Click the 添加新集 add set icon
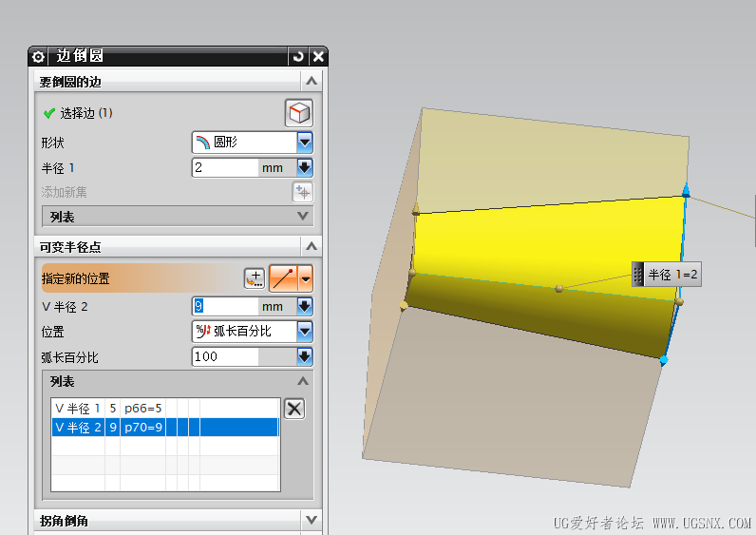This screenshot has height=535, width=756. 303,192
